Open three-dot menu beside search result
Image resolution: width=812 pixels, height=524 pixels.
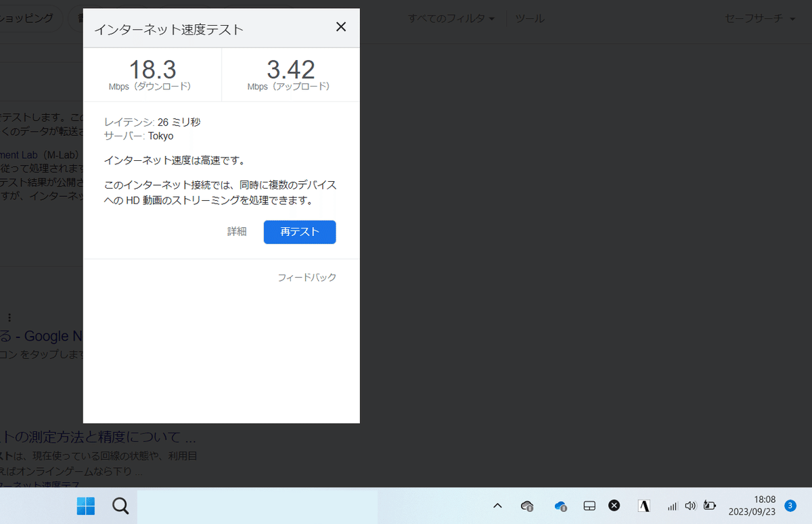pos(9,317)
